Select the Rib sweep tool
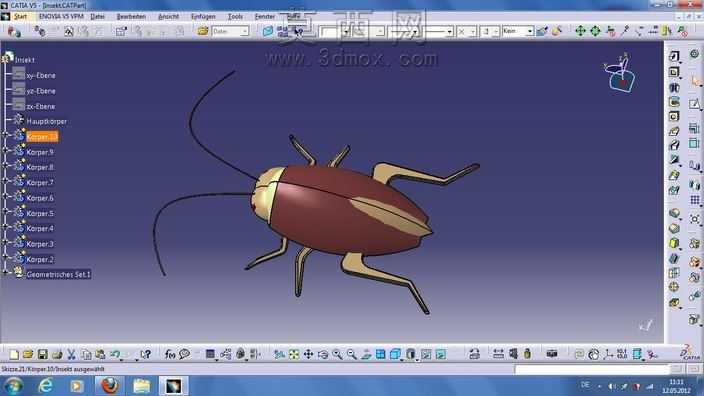This screenshot has width=704, height=396. (x=674, y=131)
